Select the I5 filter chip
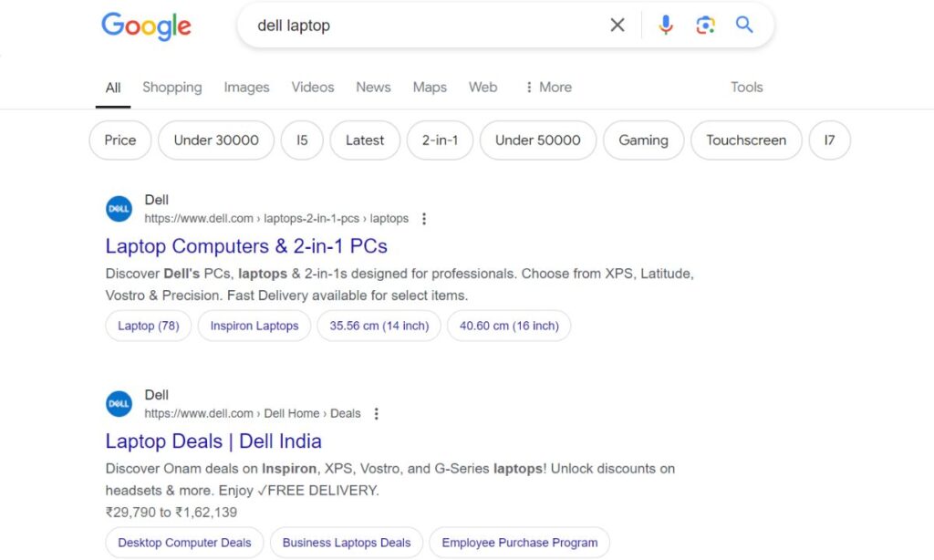The width and height of the screenshot is (934, 560). click(x=302, y=140)
